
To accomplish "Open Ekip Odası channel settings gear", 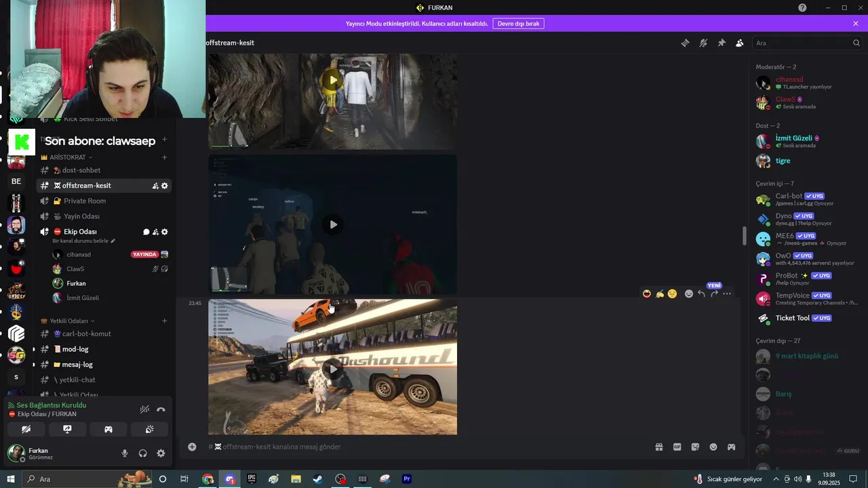I will click(x=164, y=232).
